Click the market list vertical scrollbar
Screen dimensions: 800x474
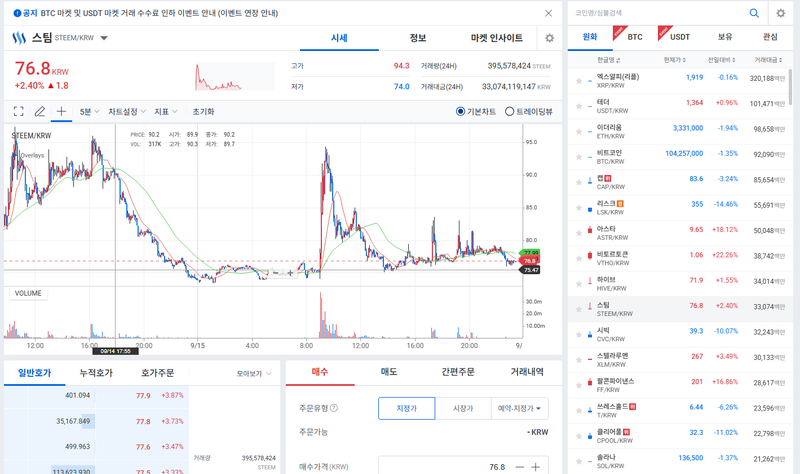point(790,87)
